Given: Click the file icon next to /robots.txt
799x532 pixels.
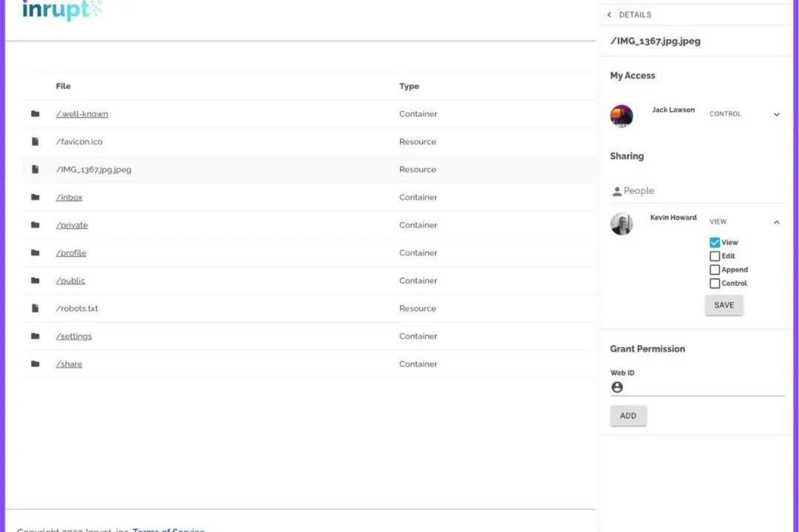Looking at the screenshot, I should pos(35,309).
